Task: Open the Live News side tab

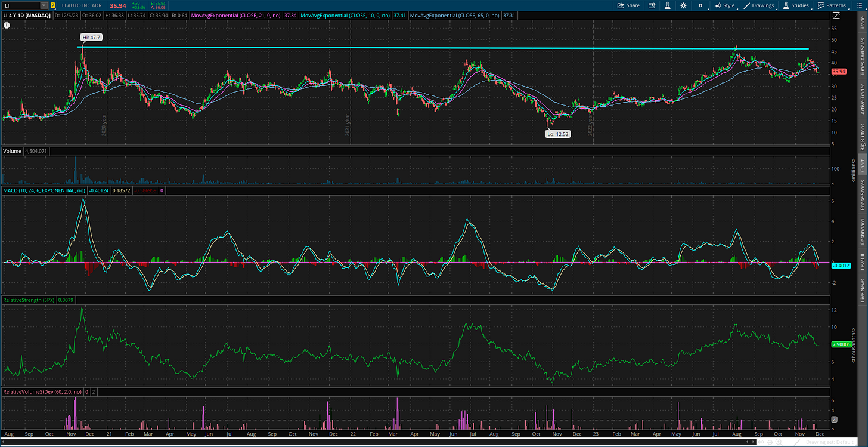Action: 862,288
